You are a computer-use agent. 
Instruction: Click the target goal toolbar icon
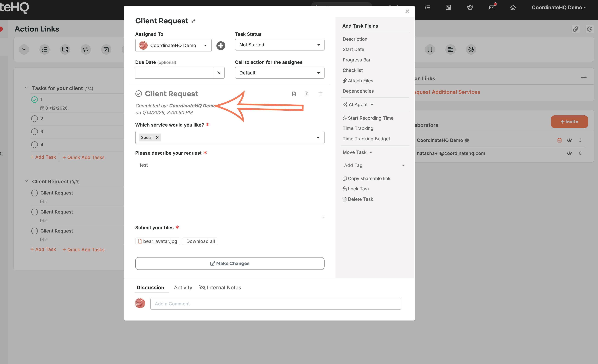pos(471,49)
